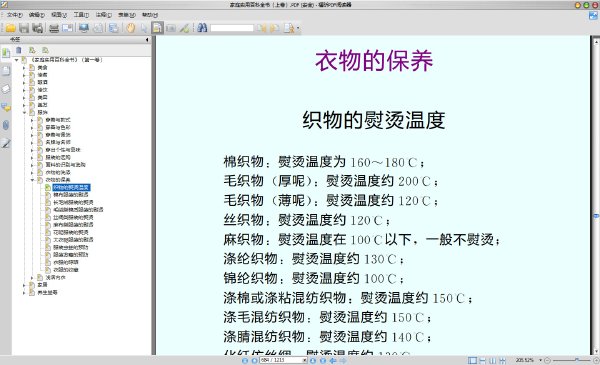
Task: Select the text selection cursor tool
Action: (144, 28)
